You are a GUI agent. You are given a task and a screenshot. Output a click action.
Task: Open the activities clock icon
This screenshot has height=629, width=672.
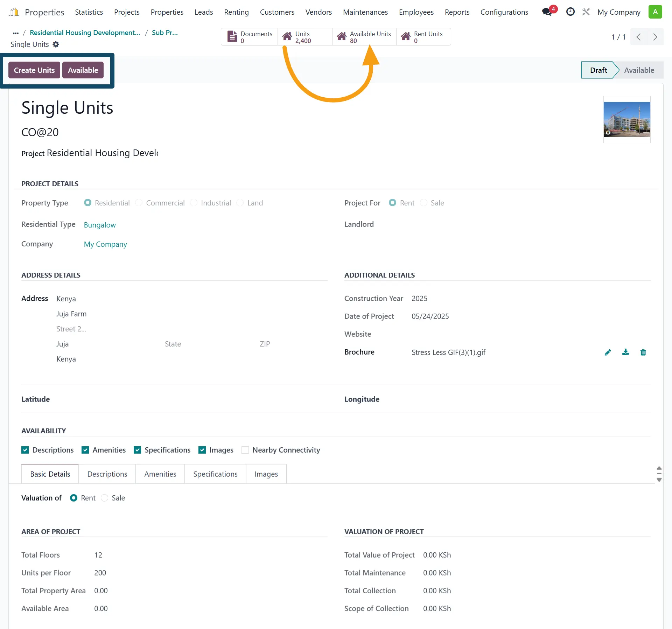pos(570,12)
